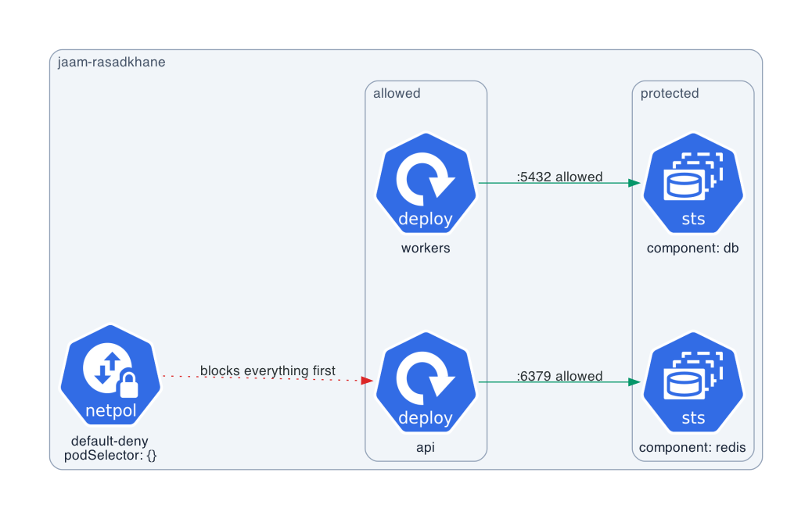Select the "workers" node caption
The image size is (812, 519).
[x=426, y=248]
